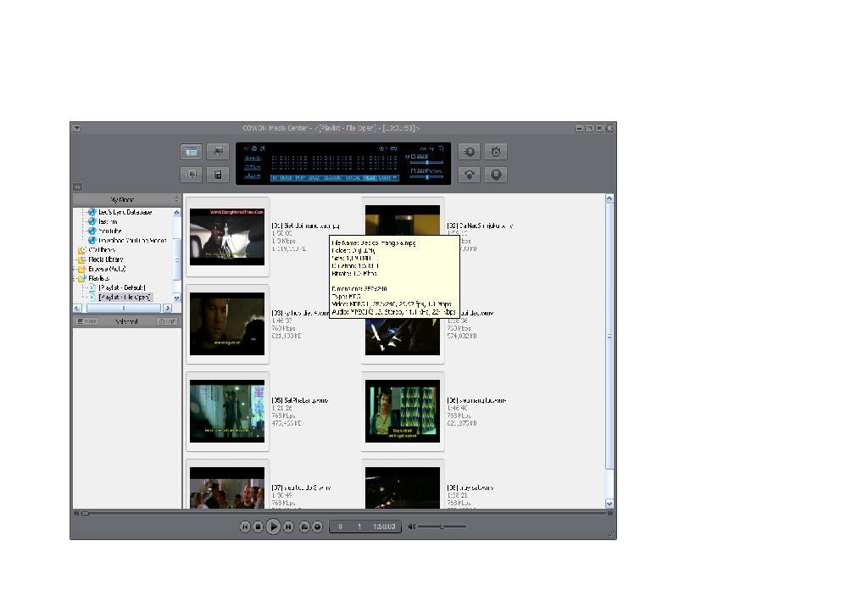Select the CLASSIC equalizer preset
The image size is (868, 602).
pyautogui.click(x=332, y=178)
